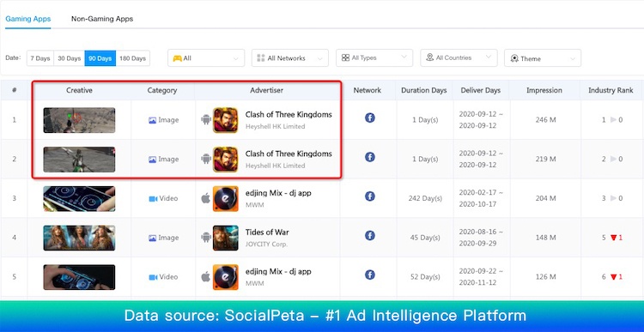Choose the 180 Days date filter

[132, 58]
